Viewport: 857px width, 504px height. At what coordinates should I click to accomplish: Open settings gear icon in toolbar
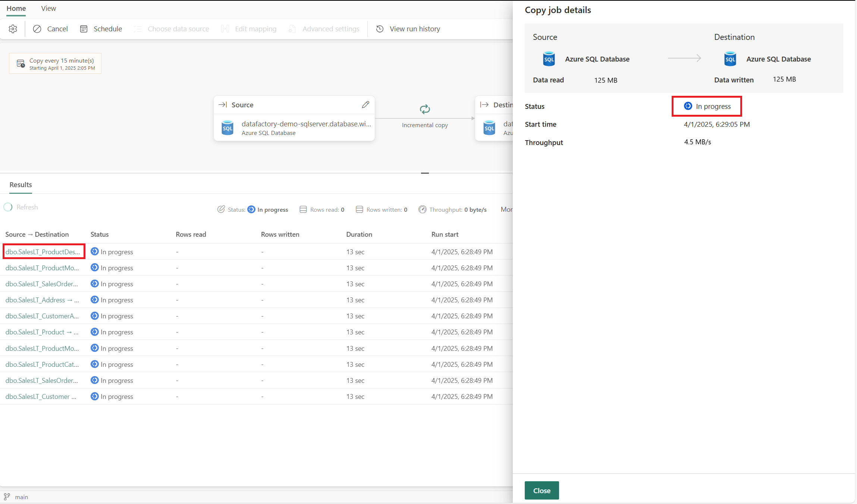[x=13, y=29]
